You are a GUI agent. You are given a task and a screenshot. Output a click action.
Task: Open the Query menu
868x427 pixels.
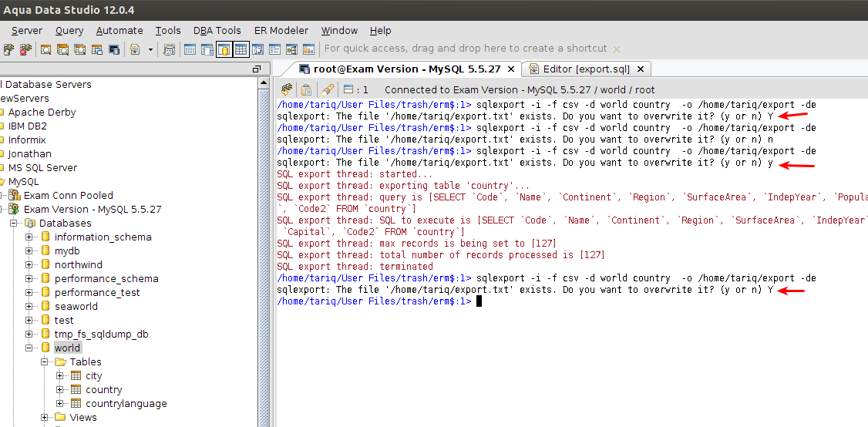(69, 31)
